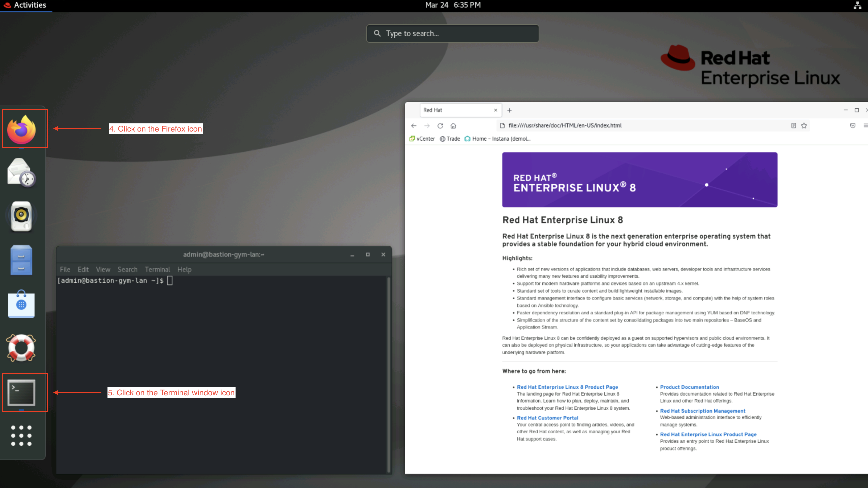
Task: Open the Terminal window Search menu
Action: (x=127, y=269)
